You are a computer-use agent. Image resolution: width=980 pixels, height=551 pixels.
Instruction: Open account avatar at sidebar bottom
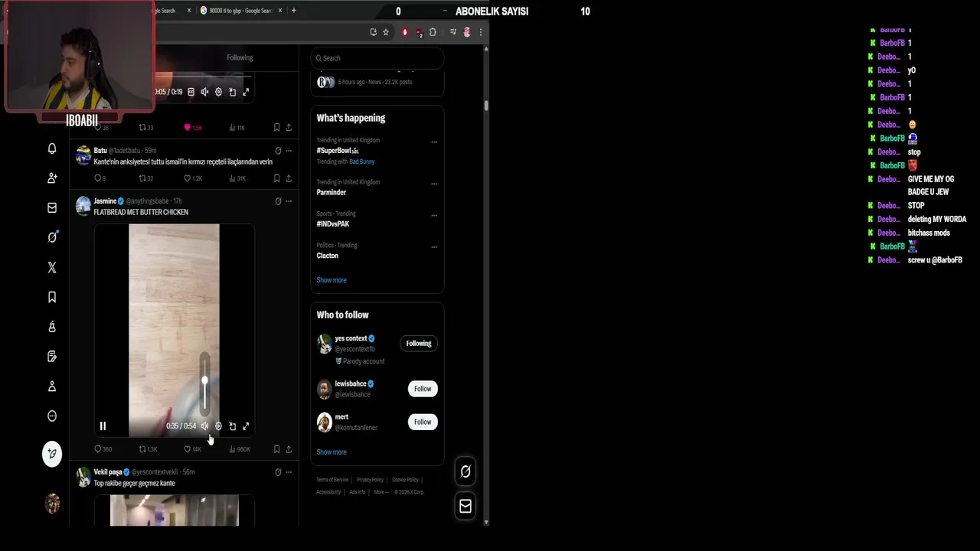52,503
